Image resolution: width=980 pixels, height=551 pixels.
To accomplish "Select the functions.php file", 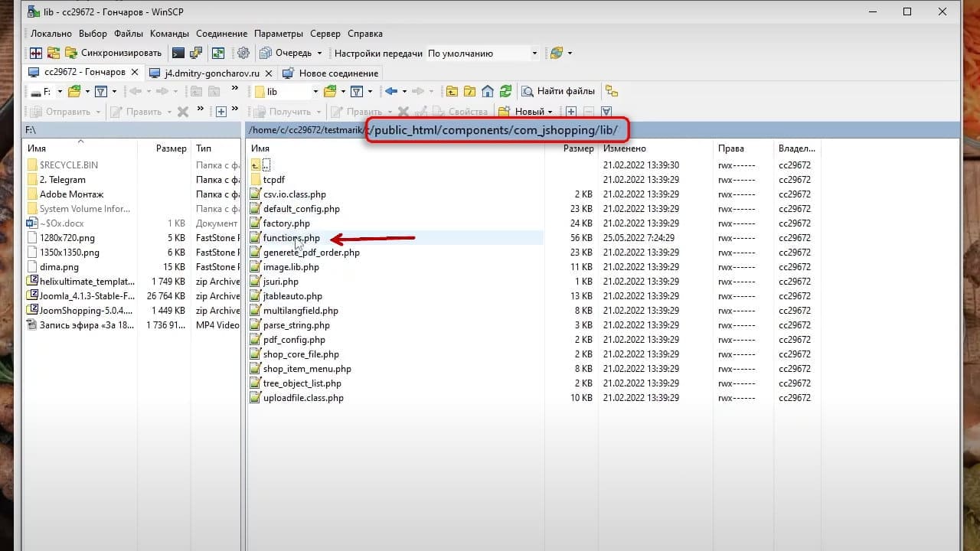I will pyautogui.click(x=292, y=238).
